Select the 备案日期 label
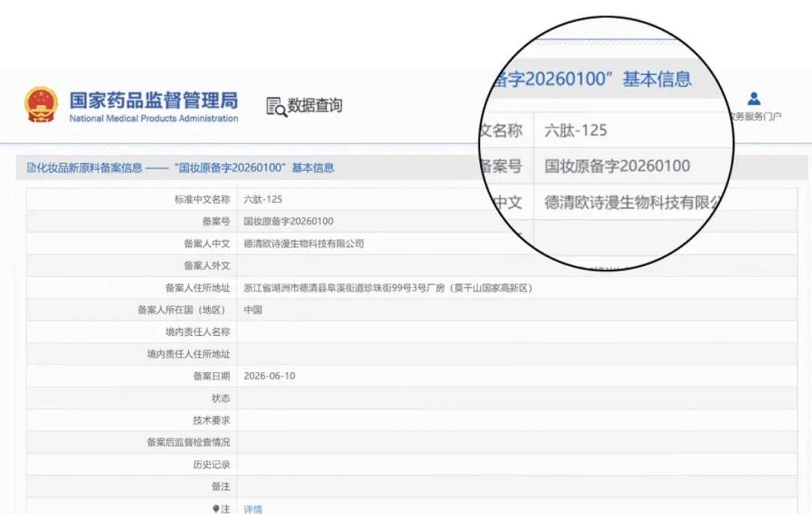Screen dimensions: 812x514 [211, 376]
